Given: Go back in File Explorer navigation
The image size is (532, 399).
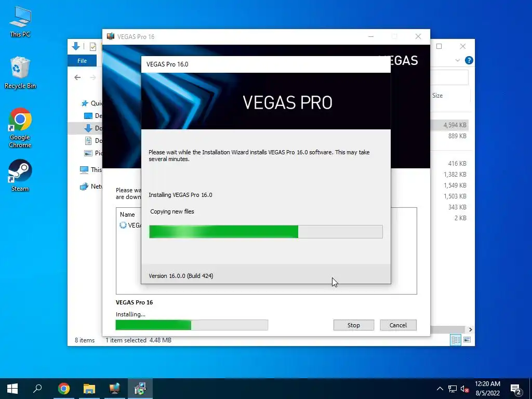Looking at the screenshot, I should 77,77.
